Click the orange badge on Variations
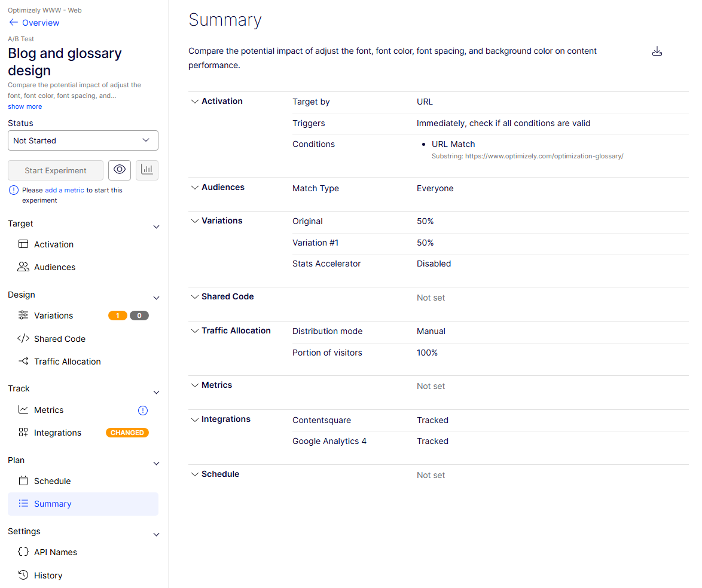This screenshot has height=588, width=702. (x=117, y=316)
